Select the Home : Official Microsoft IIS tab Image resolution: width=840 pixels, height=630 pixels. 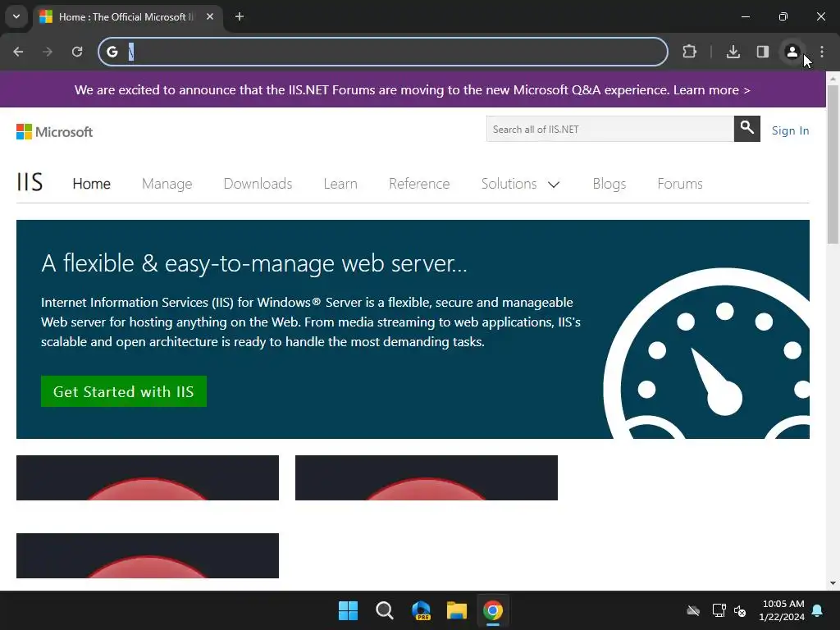click(127, 16)
